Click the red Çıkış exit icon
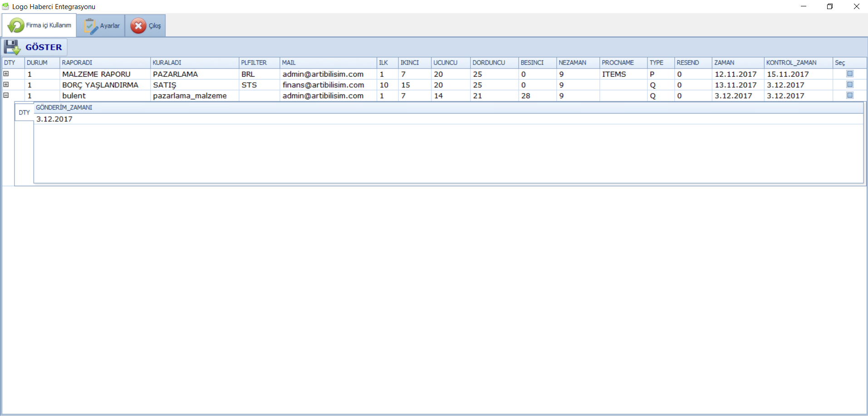 pyautogui.click(x=138, y=26)
